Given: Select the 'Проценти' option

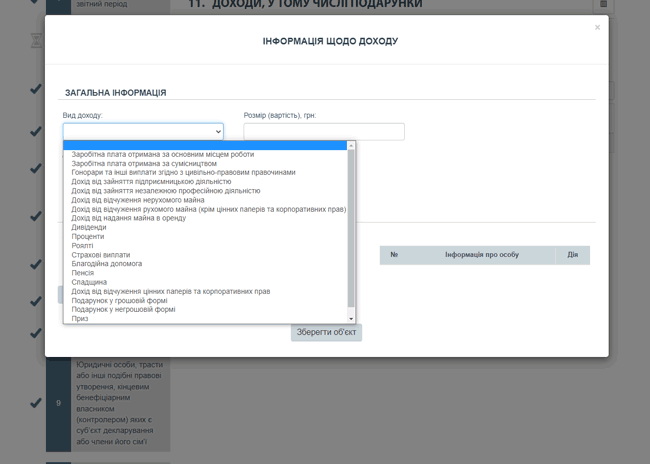Looking at the screenshot, I should (x=88, y=236).
